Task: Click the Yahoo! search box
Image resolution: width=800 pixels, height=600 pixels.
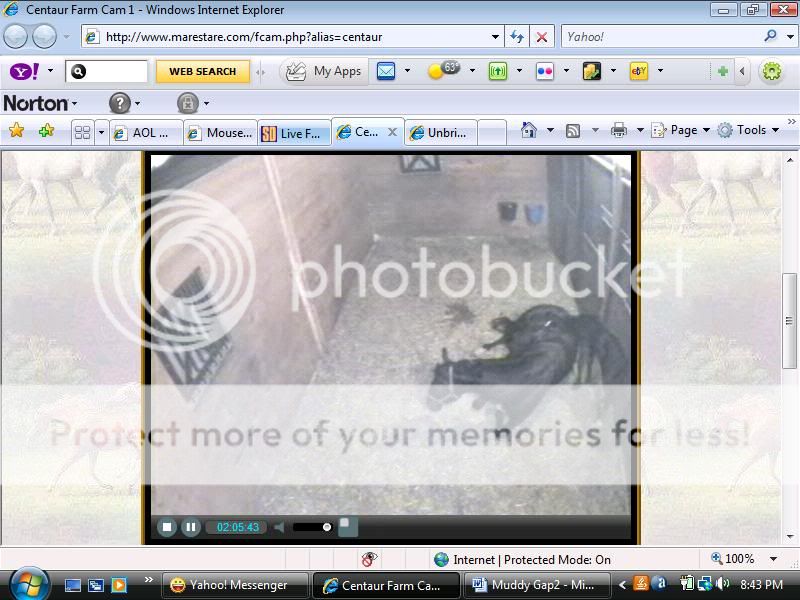Action: [x=658, y=37]
